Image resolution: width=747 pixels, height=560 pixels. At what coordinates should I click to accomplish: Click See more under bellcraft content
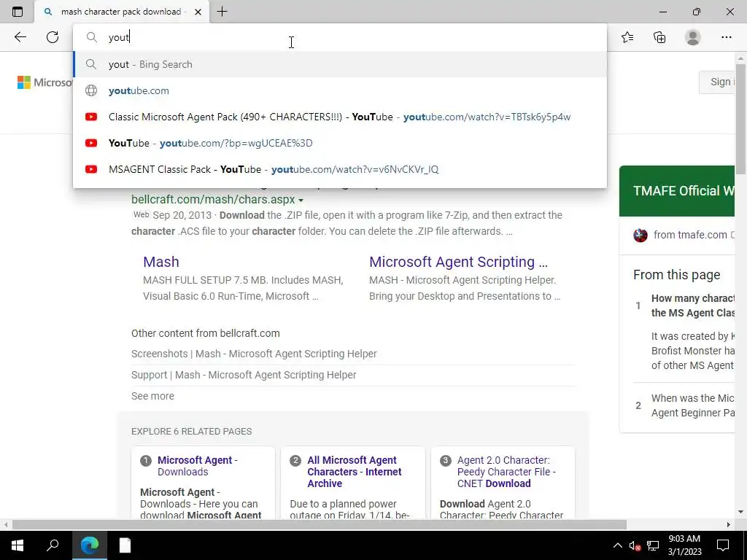tap(153, 396)
